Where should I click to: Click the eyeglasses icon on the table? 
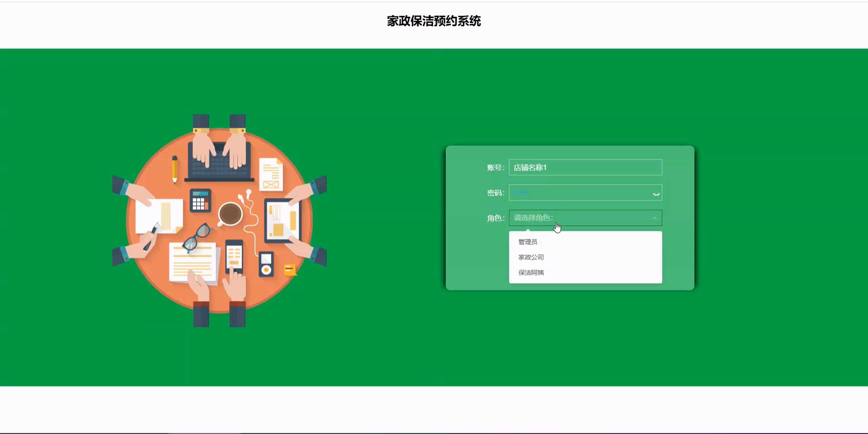[197, 237]
